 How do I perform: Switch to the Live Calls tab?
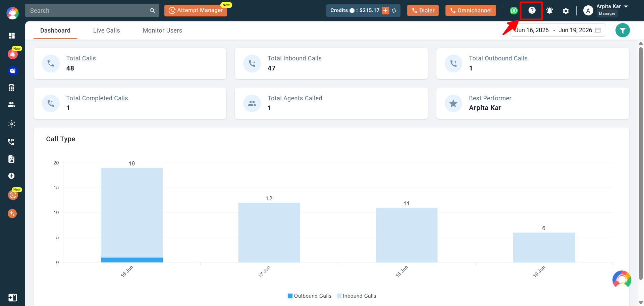tap(107, 31)
